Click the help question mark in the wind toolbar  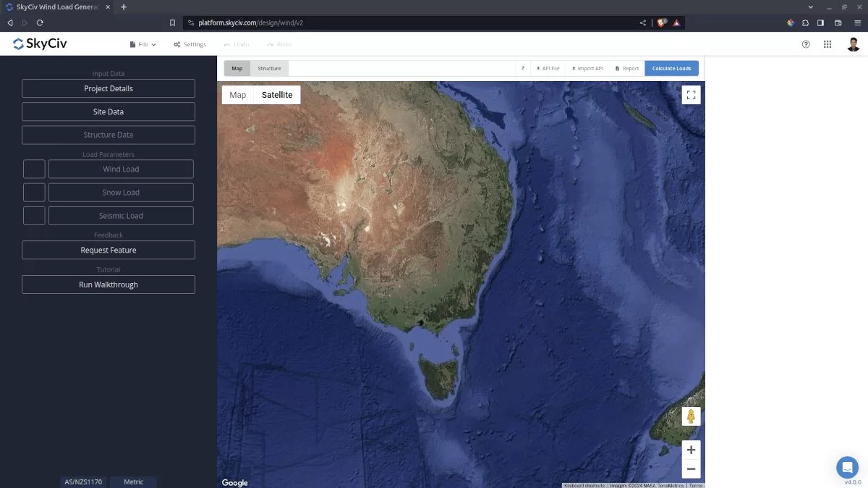click(522, 67)
